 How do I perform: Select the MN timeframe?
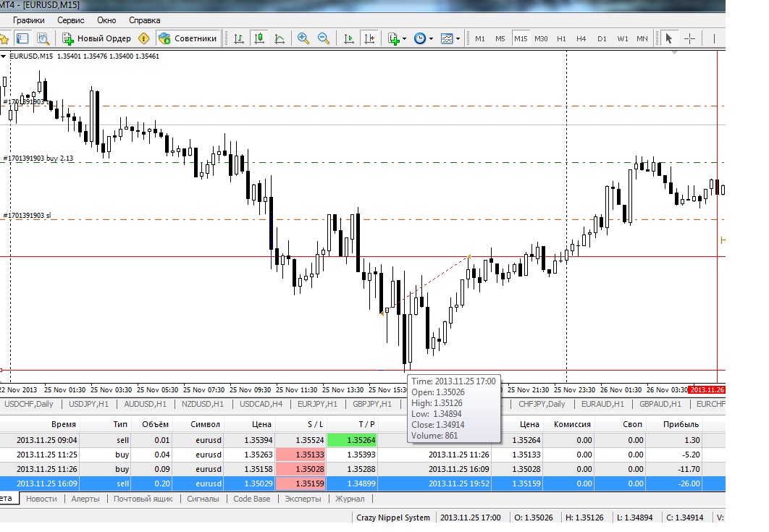pos(642,39)
